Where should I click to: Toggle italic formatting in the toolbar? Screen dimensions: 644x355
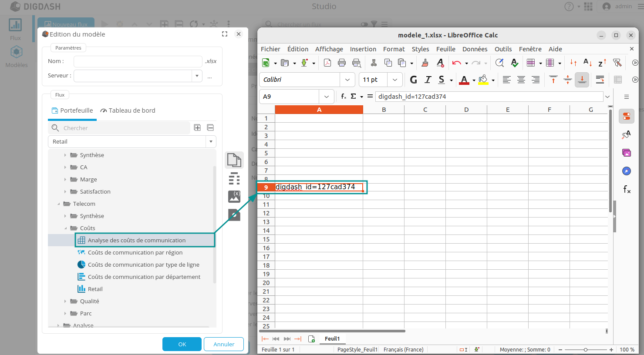coord(428,80)
